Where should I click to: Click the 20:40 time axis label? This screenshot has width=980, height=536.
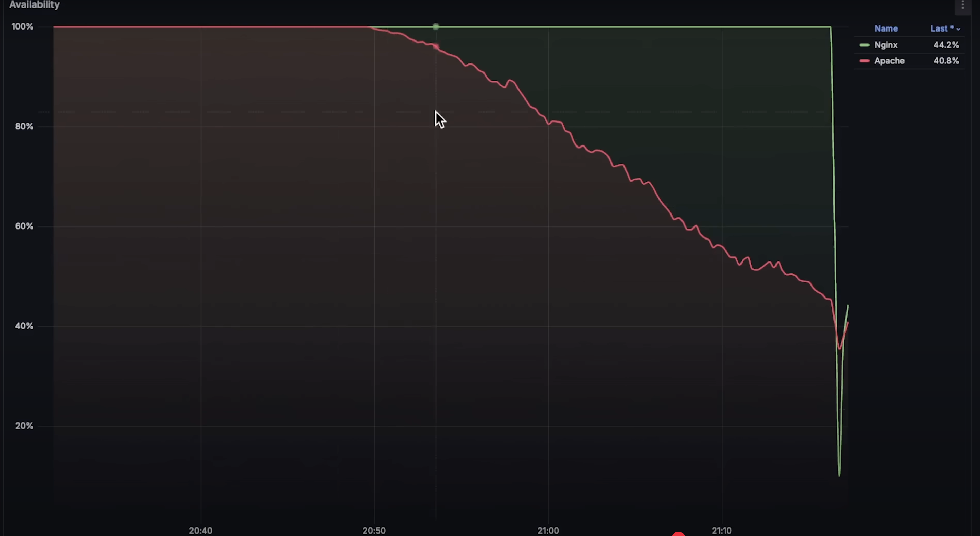200,530
